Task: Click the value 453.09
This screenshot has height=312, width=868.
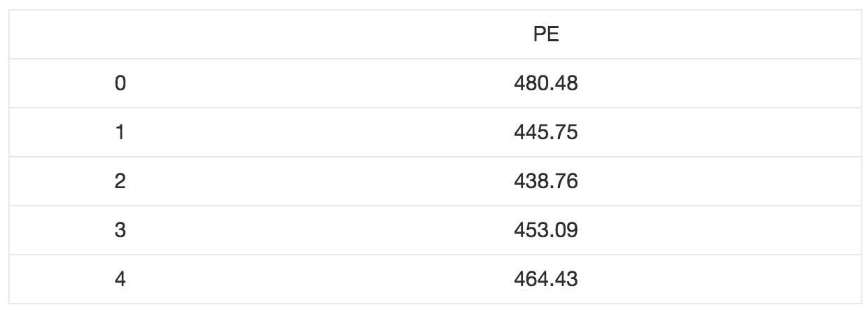Action: tap(546, 231)
